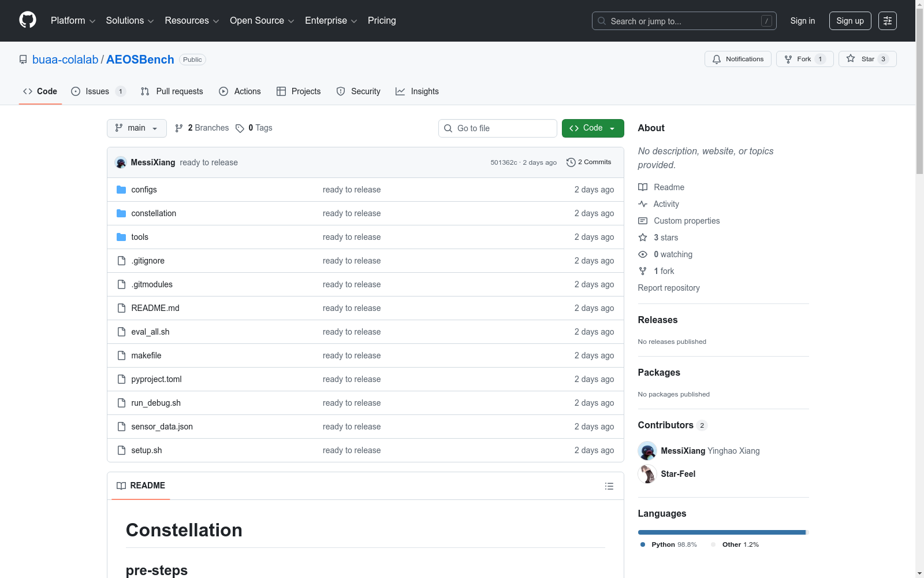This screenshot has height=578, width=924.
Task: Click the .gitignore file icon
Action: pos(121,261)
